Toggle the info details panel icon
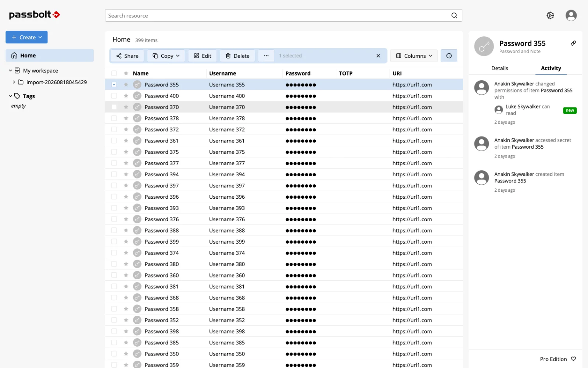The height and width of the screenshot is (368, 588). tap(449, 56)
